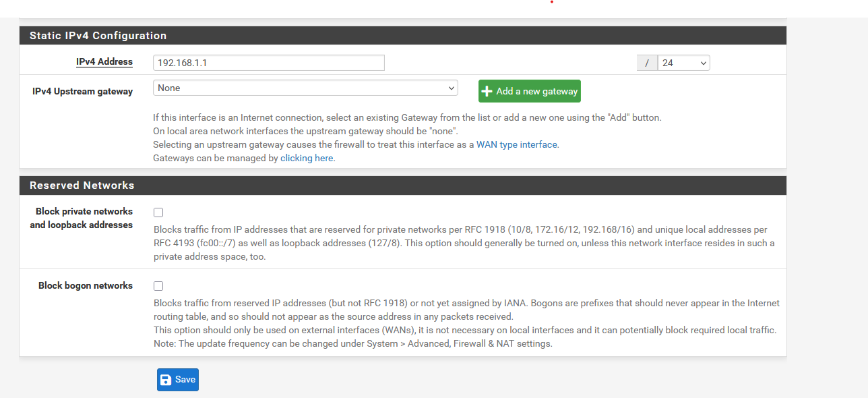Click the underlined IPv4 Address label
868x398 pixels.
(x=104, y=61)
